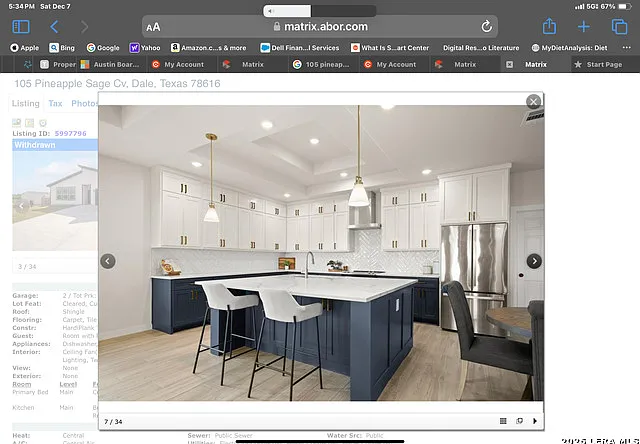The height and width of the screenshot is (444, 640).
Task: Go to previous listing thumbnail photo
Action: coord(21,206)
